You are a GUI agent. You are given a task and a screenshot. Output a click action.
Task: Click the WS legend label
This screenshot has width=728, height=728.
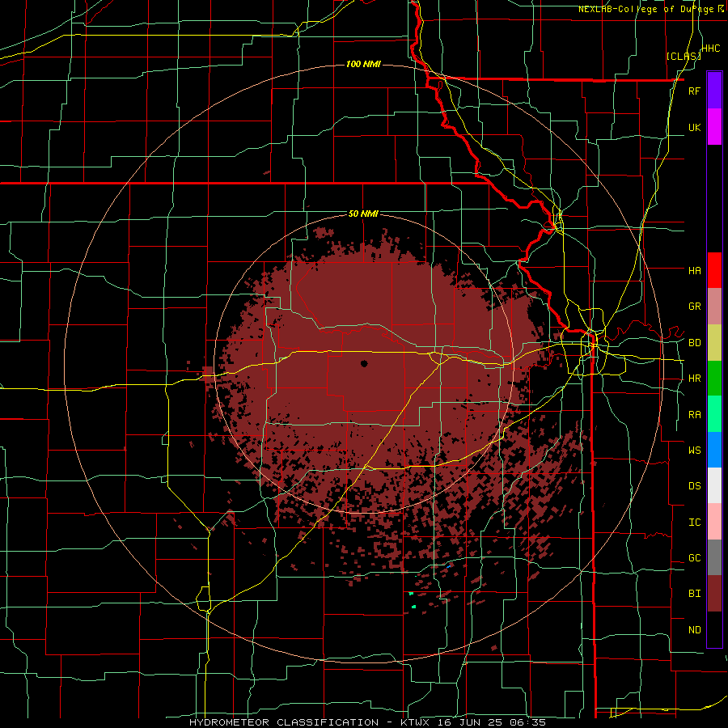[x=694, y=450]
